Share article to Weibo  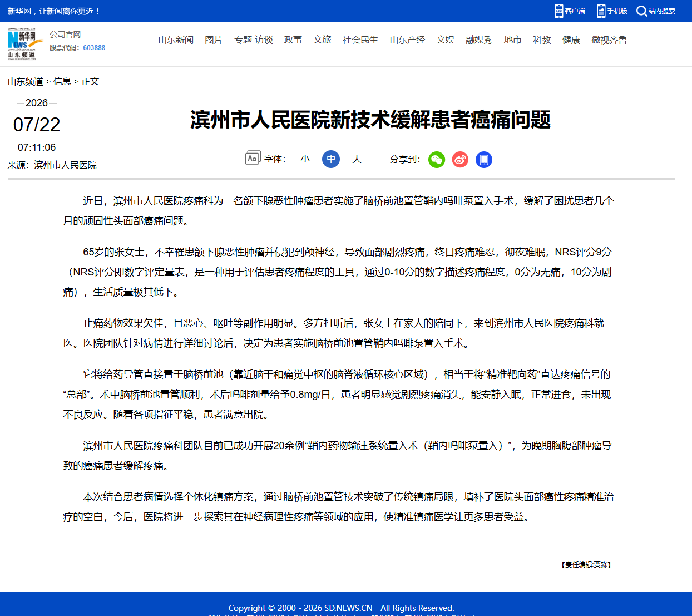(x=460, y=160)
